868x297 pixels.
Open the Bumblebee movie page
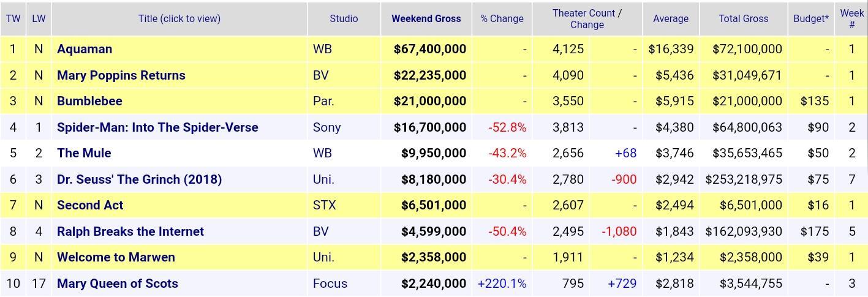(89, 101)
